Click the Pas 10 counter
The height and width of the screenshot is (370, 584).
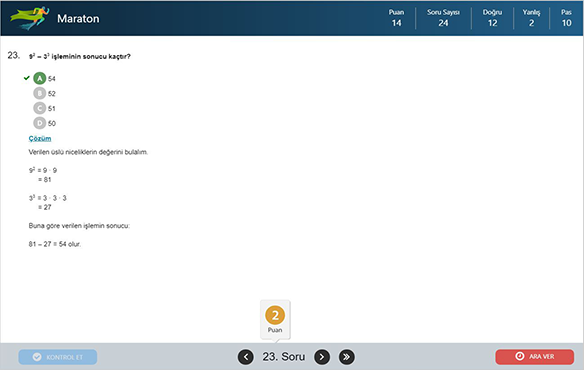pyautogui.click(x=566, y=18)
